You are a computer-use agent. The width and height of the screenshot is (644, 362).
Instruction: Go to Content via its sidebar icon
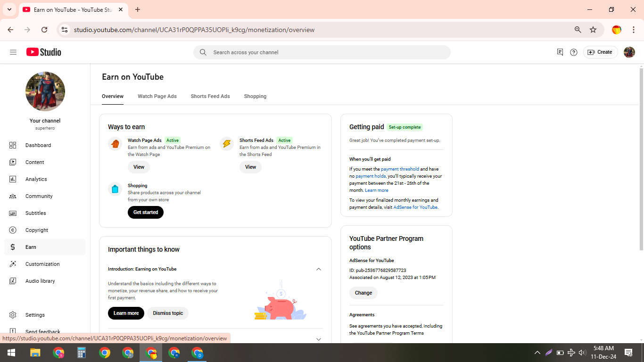(13, 162)
